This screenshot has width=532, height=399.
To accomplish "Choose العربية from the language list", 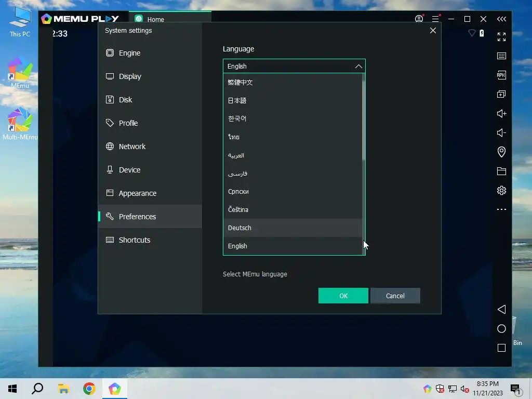I will tap(292, 155).
